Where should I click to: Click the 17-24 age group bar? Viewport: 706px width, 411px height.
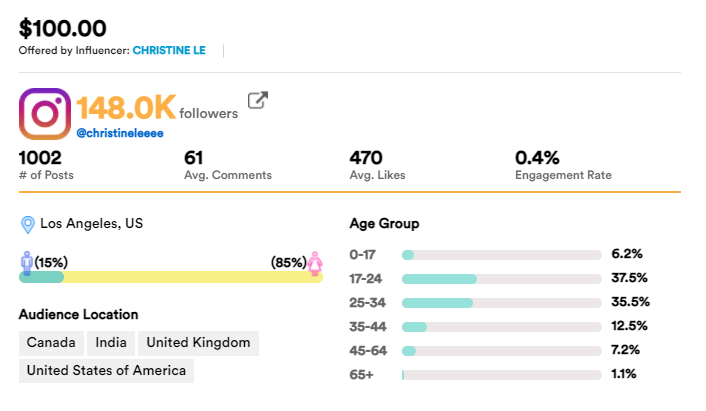click(x=501, y=279)
